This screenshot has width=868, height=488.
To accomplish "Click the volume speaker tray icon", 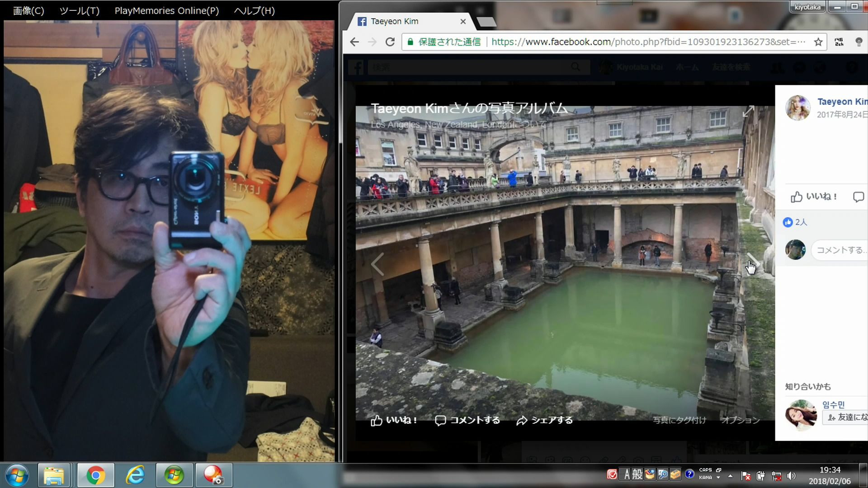I will (x=791, y=476).
